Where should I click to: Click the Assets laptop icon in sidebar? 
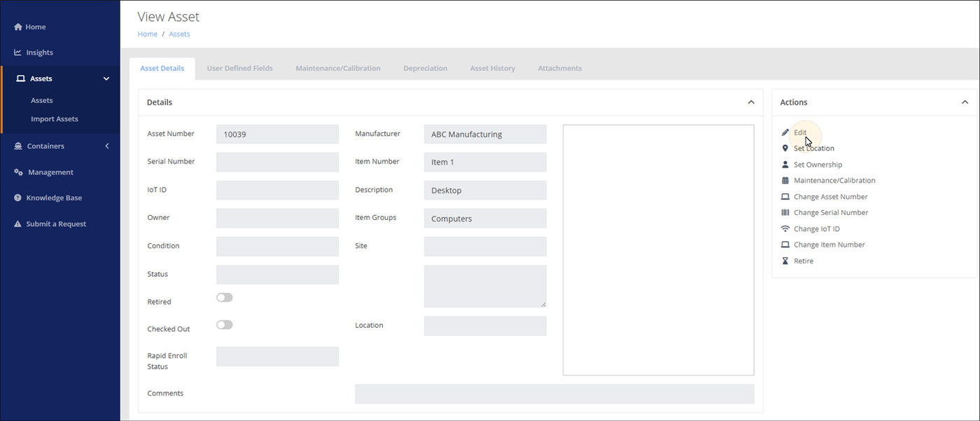coord(21,78)
